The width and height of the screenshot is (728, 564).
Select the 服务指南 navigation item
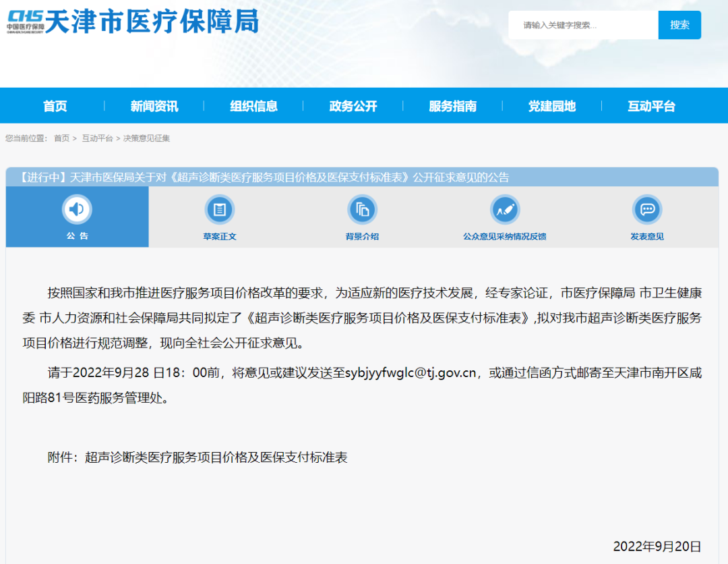coord(452,105)
